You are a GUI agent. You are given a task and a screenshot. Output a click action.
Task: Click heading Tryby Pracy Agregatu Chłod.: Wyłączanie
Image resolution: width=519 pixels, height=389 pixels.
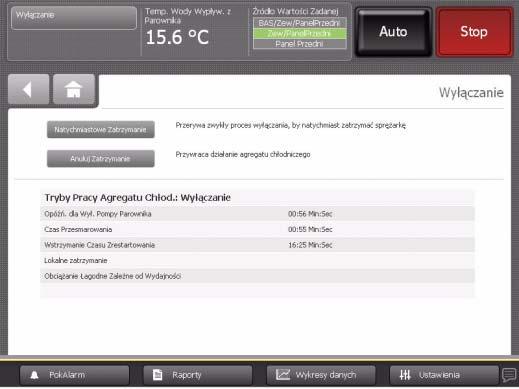coord(138,198)
